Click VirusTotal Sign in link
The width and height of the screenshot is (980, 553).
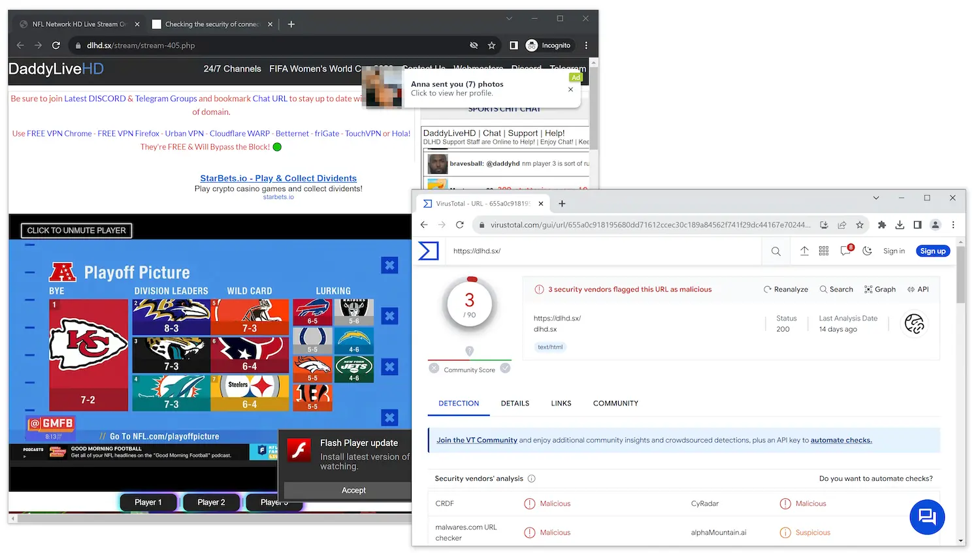point(894,251)
